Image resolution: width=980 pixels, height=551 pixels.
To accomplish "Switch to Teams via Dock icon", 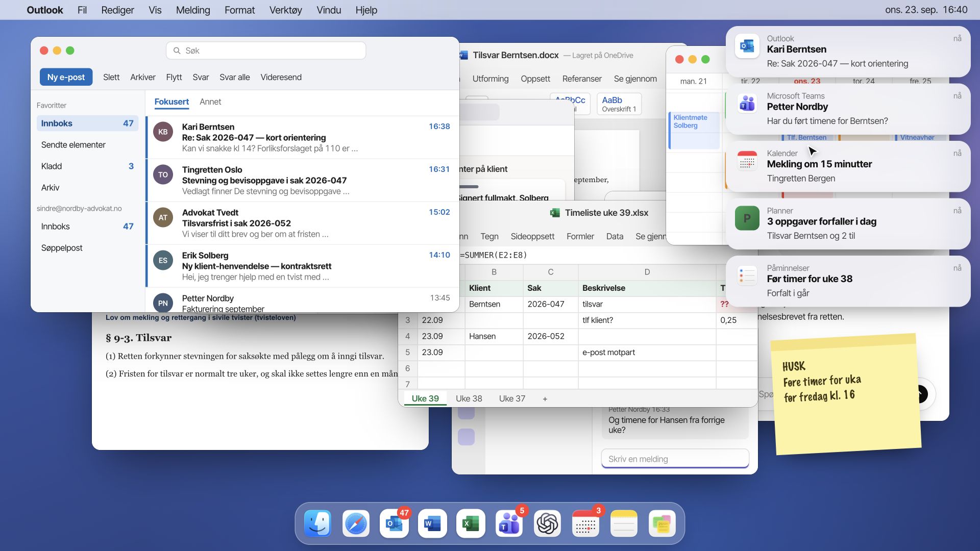I will 509,523.
